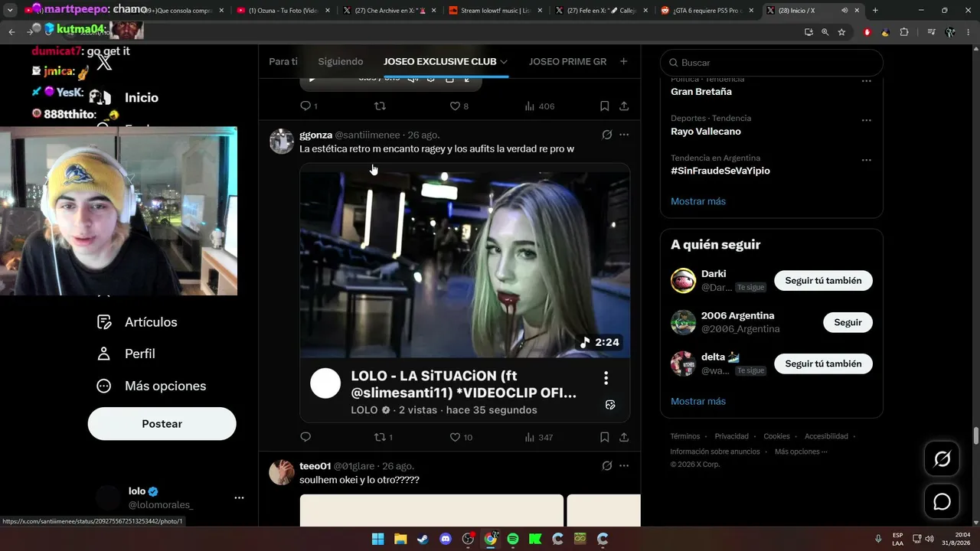
Task: Open the Windows Start menu
Action: pyautogui.click(x=377, y=539)
